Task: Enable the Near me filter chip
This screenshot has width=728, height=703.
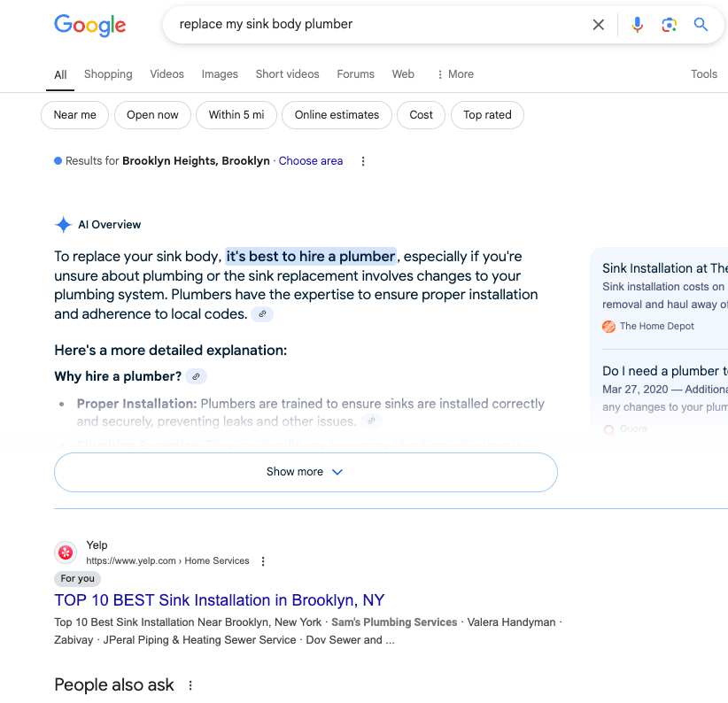Action: point(75,115)
